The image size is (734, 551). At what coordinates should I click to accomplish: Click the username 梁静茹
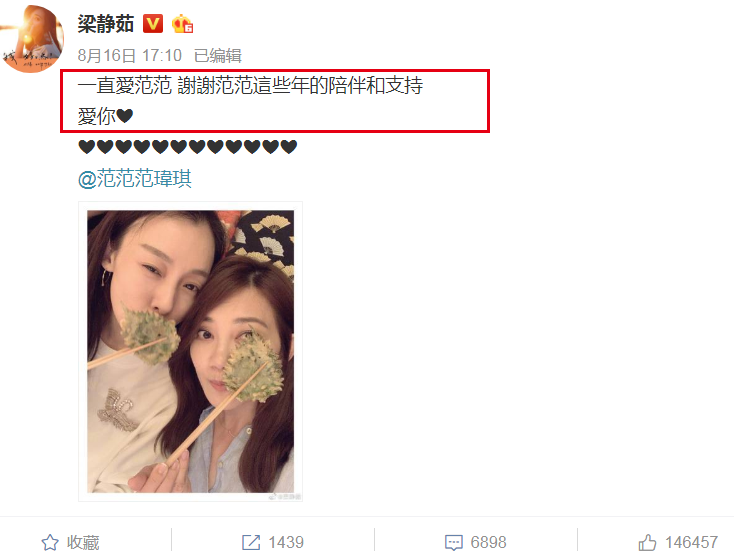pos(106,24)
